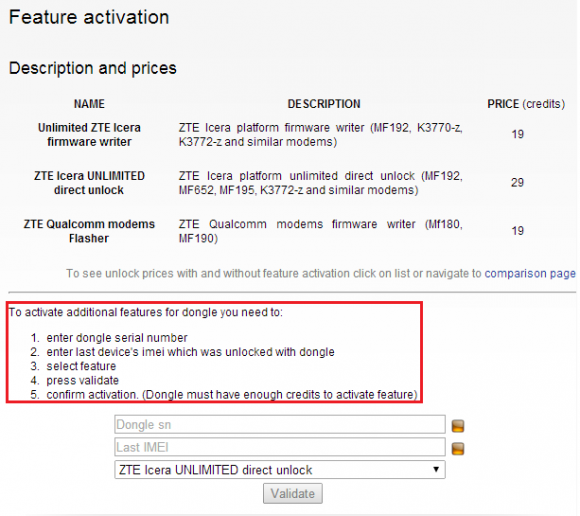This screenshot has height=516, width=580.
Task: Focus the Dongle sn input field
Action: tap(280, 425)
